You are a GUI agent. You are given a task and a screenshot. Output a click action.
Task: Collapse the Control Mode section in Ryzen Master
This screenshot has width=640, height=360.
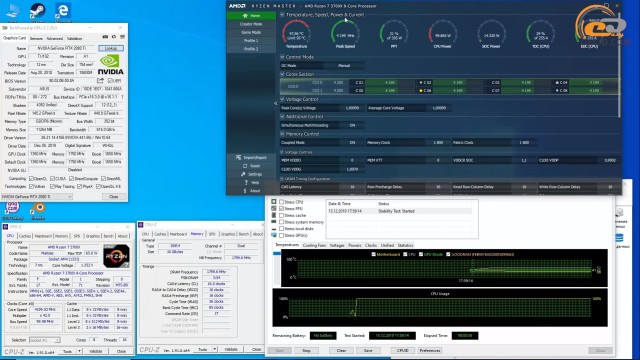(x=282, y=57)
